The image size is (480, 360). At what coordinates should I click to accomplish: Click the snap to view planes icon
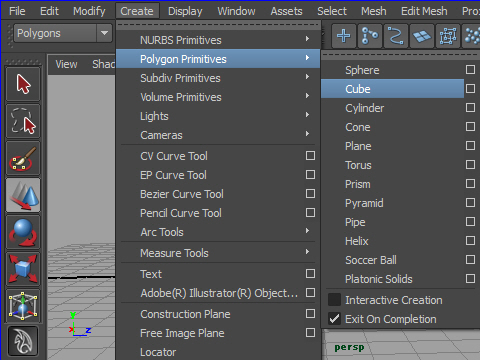[x=422, y=35]
